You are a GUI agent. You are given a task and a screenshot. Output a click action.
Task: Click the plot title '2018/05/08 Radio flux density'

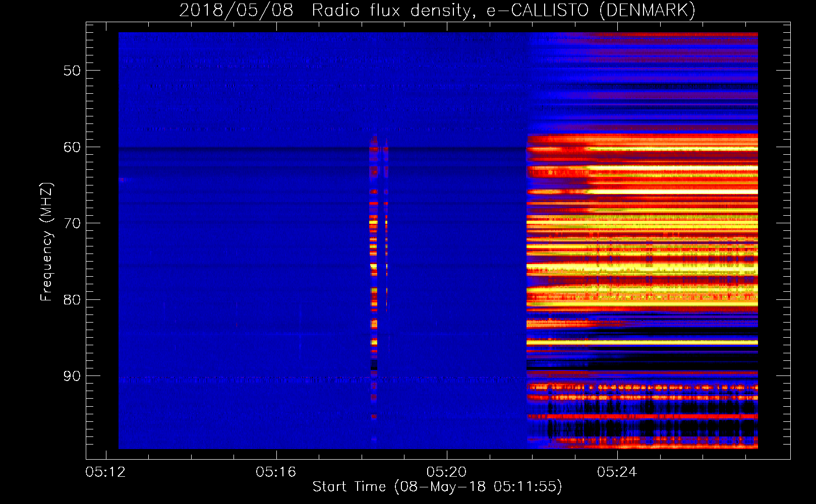point(437,10)
